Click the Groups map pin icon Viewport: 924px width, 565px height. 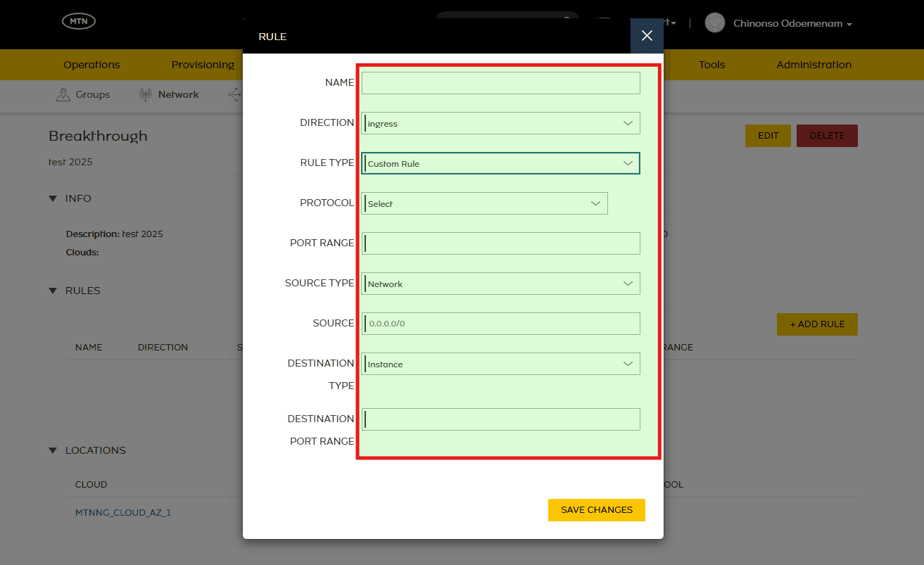(x=63, y=94)
